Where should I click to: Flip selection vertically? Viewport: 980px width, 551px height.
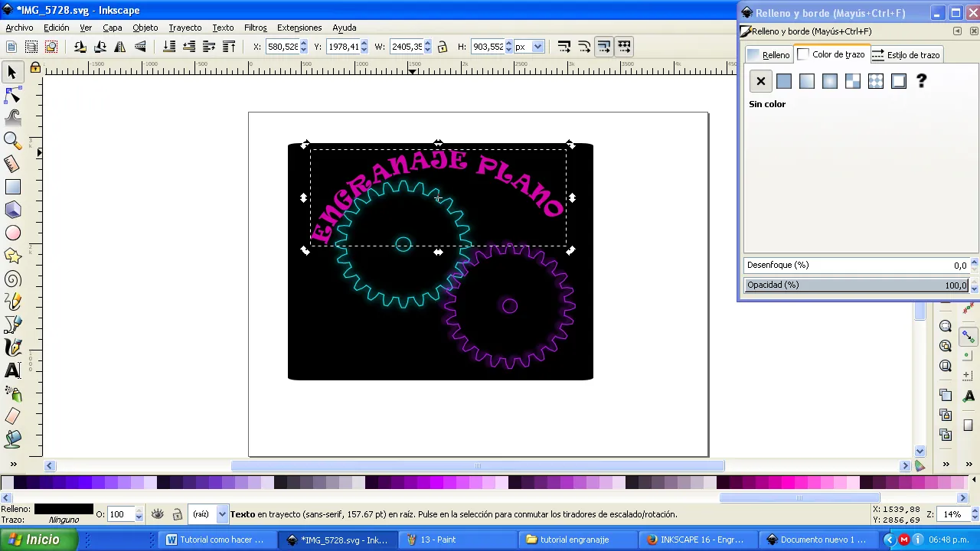click(139, 47)
